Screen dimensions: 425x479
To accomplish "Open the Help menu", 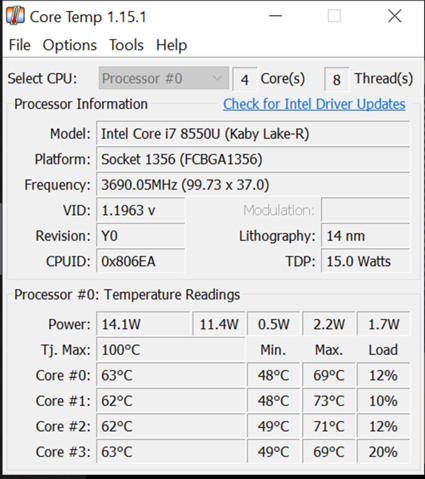I will tap(171, 45).
